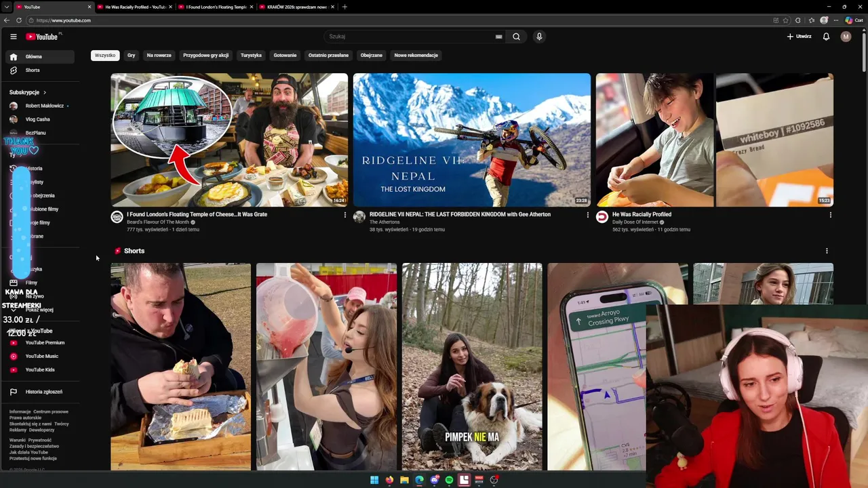Open File Explorer from taskbar
The height and width of the screenshot is (488, 868).
pos(404,480)
